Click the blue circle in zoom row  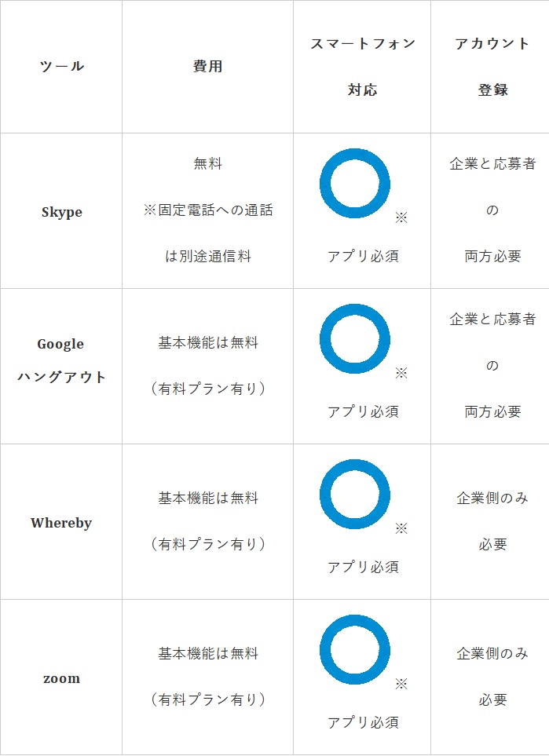coord(354,649)
